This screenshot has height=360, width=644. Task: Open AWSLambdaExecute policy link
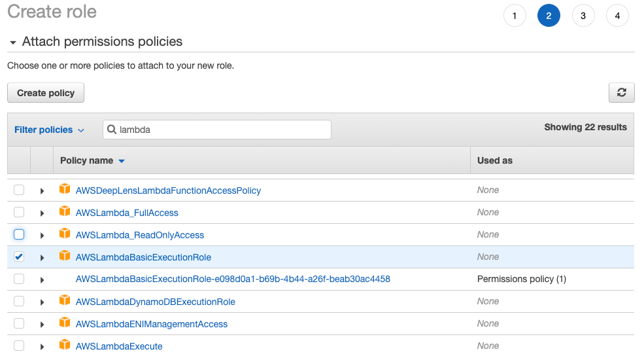coord(119,346)
